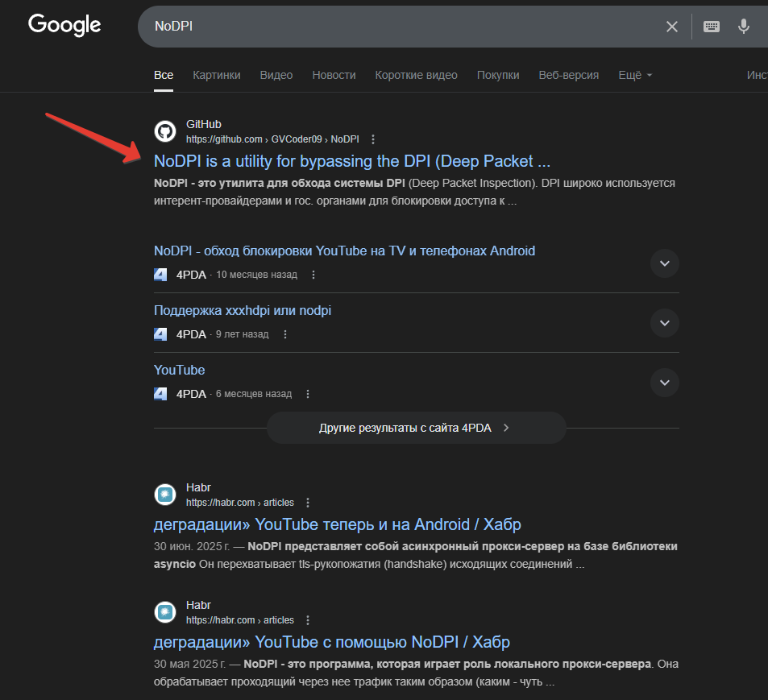
Task: Open three-dot menu for GitHub result
Action: 373,139
